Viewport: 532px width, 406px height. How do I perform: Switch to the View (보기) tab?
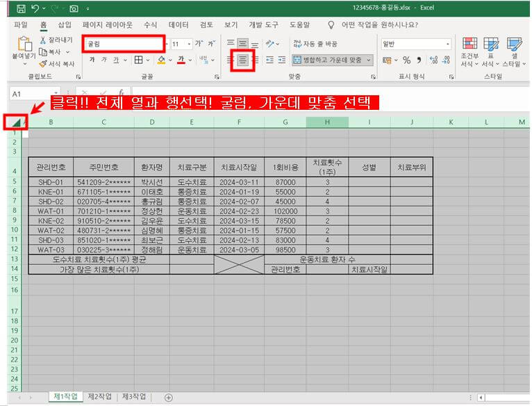[x=231, y=25]
